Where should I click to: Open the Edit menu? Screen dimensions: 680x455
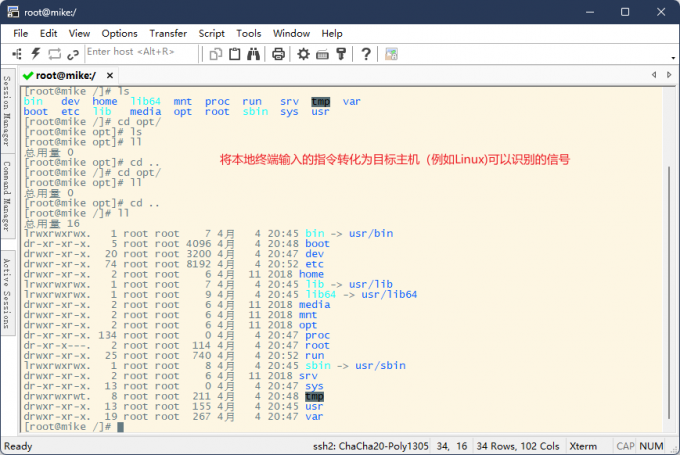(48, 33)
